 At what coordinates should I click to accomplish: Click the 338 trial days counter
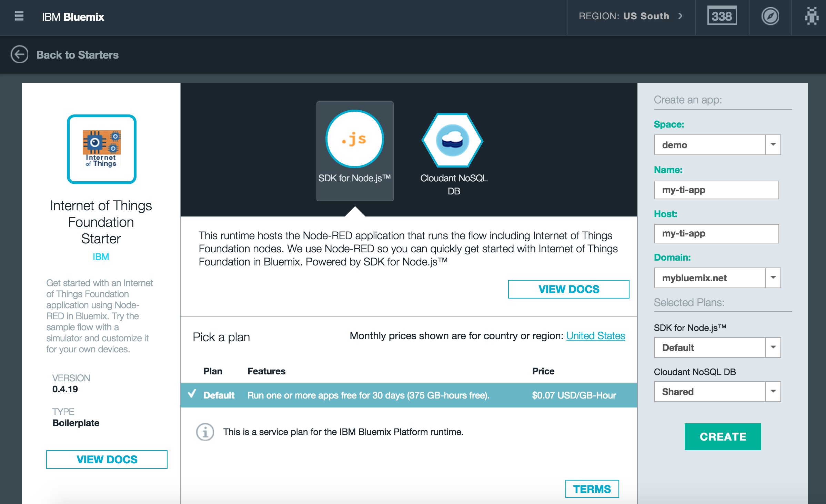722,16
